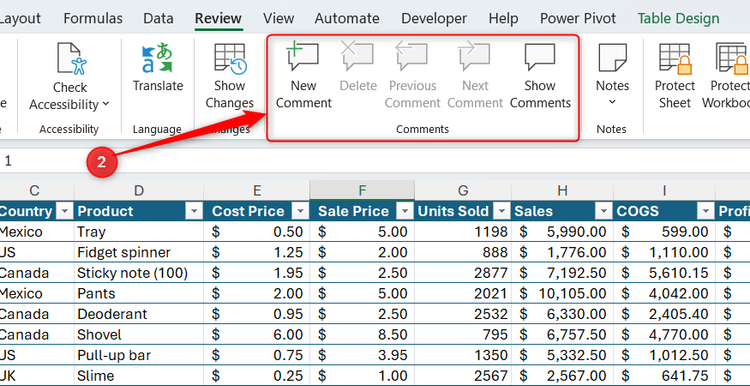This screenshot has width=750, height=386.
Task: Switch to the View tab
Action: tap(278, 19)
